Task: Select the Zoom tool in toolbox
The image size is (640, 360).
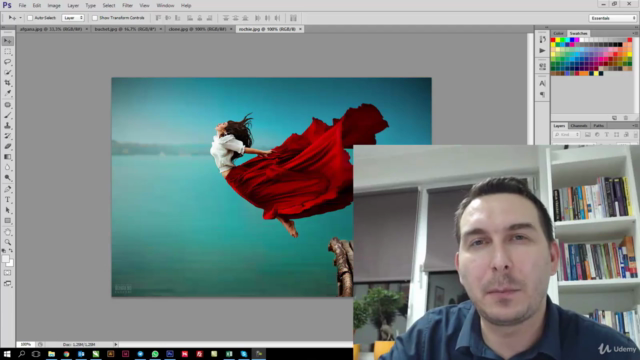Action: click(8, 242)
